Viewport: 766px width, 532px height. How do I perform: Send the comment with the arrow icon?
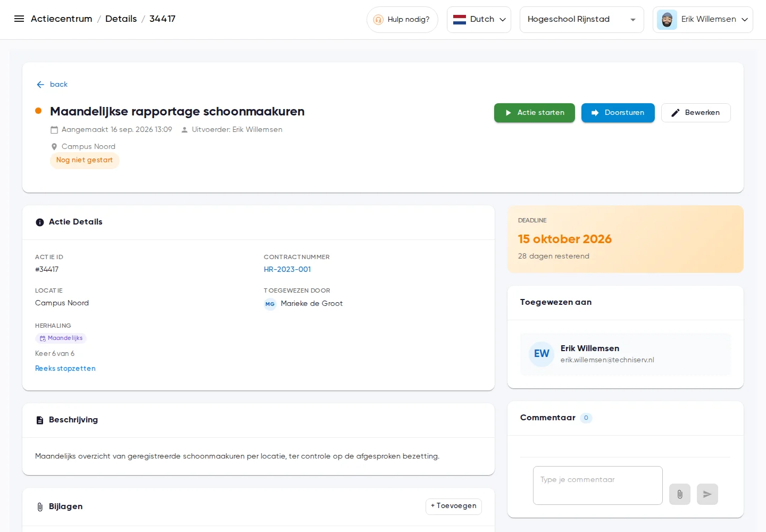[x=707, y=494]
